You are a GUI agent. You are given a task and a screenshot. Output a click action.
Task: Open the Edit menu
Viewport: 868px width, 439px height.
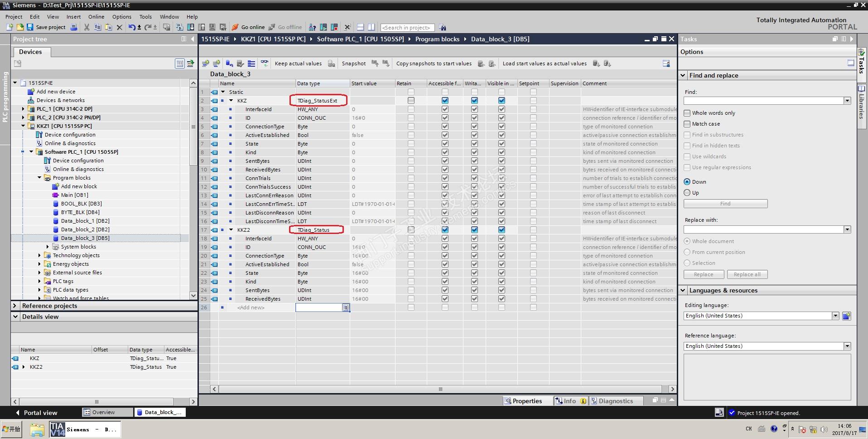[x=35, y=17]
